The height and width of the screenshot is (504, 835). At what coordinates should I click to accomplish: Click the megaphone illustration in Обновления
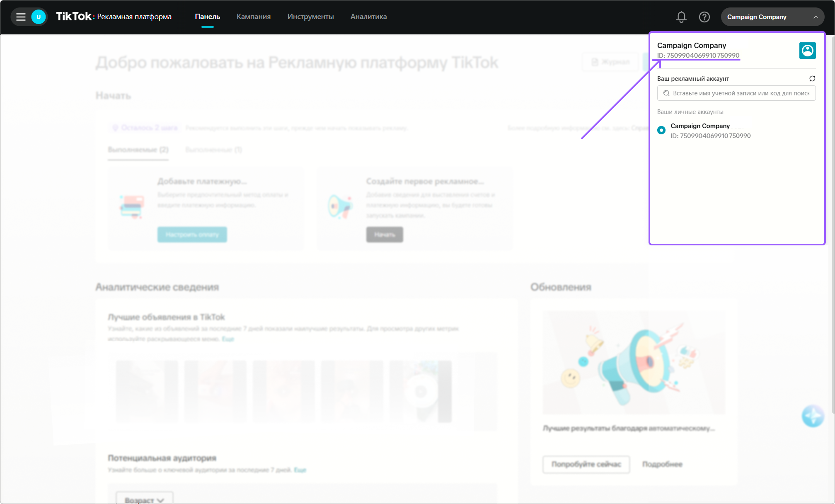coord(634,363)
